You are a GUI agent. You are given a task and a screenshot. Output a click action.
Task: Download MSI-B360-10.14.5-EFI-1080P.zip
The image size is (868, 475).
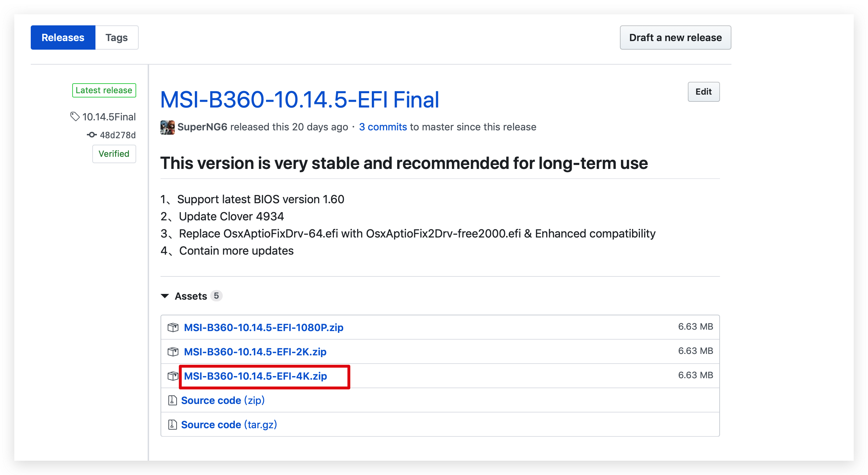click(x=263, y=327)
